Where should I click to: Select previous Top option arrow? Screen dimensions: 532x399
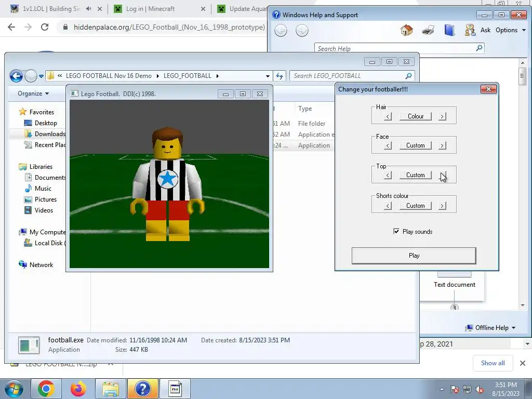coord(388,175)
